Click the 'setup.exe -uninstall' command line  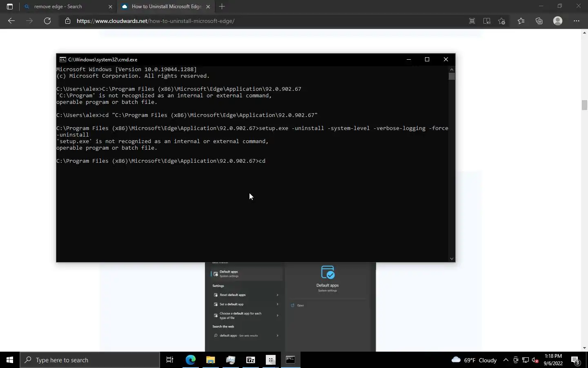[x=252, y=131]
